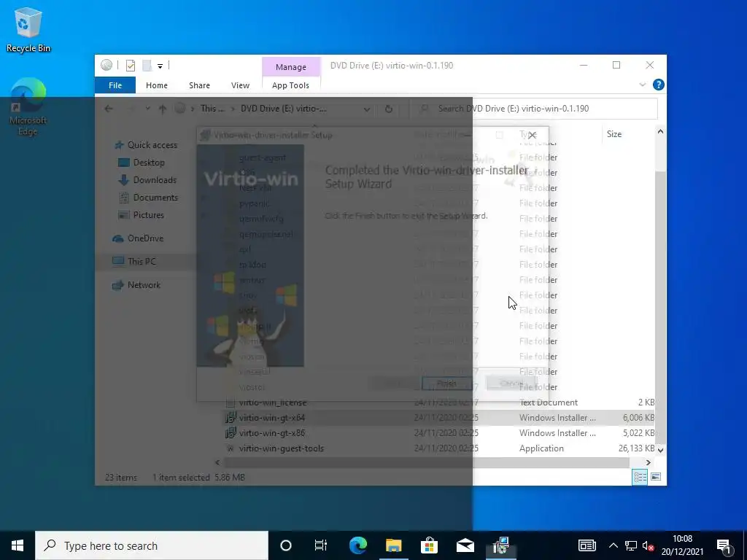Screen dimensions: 747x560
Task: Go back with the Explorer back arrow
Action: click(109, 109)
